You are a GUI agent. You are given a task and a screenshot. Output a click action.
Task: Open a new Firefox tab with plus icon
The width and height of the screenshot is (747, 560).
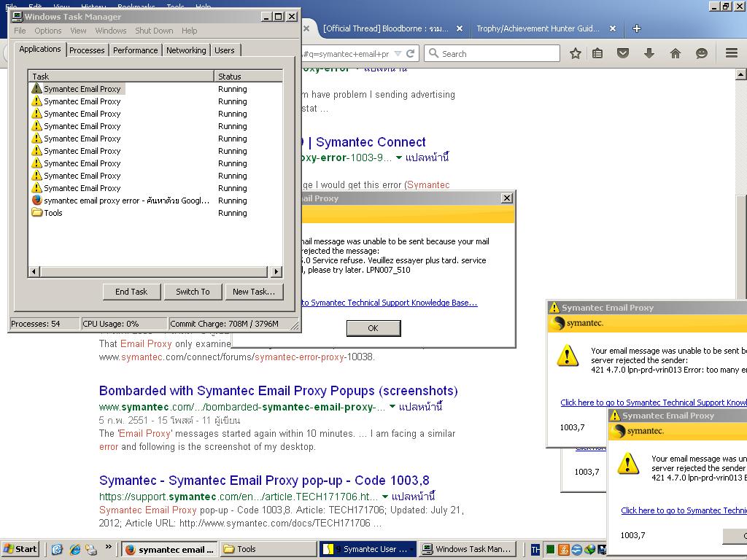click(636, 28)
